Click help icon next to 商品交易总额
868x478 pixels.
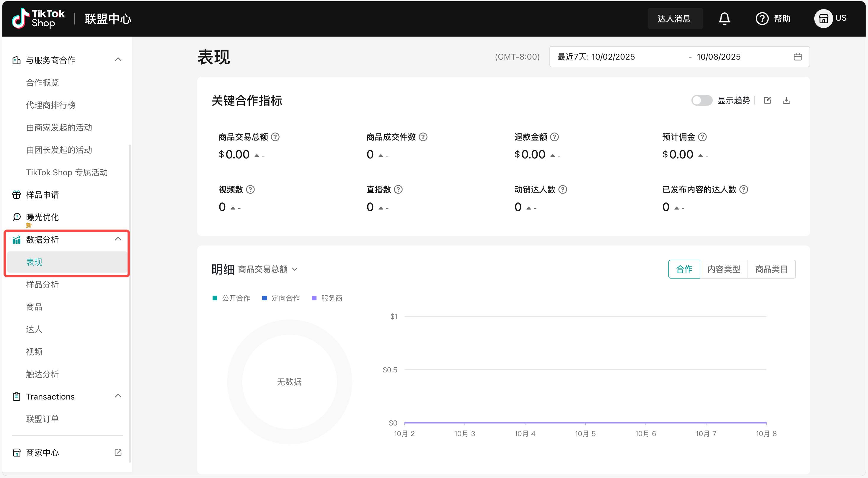(x=275, y=137)
